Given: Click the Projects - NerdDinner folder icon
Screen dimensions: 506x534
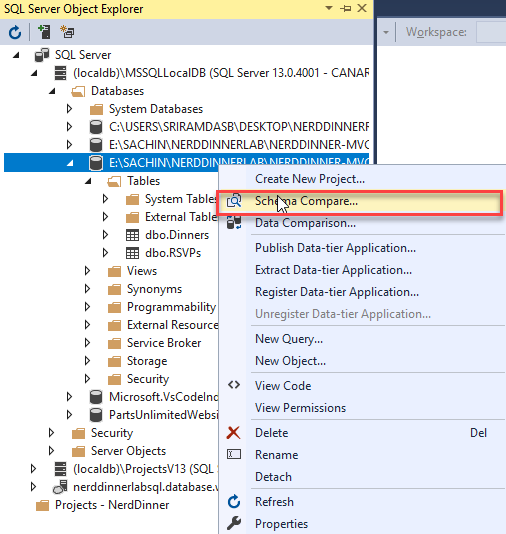Looking at the screenshot, I should click(43, 505).
